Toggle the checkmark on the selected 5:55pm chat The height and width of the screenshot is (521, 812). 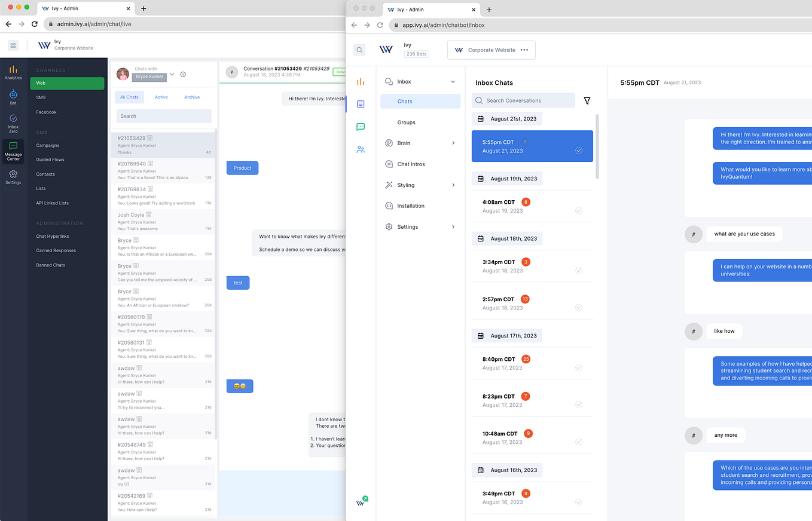tap(579, 151)
